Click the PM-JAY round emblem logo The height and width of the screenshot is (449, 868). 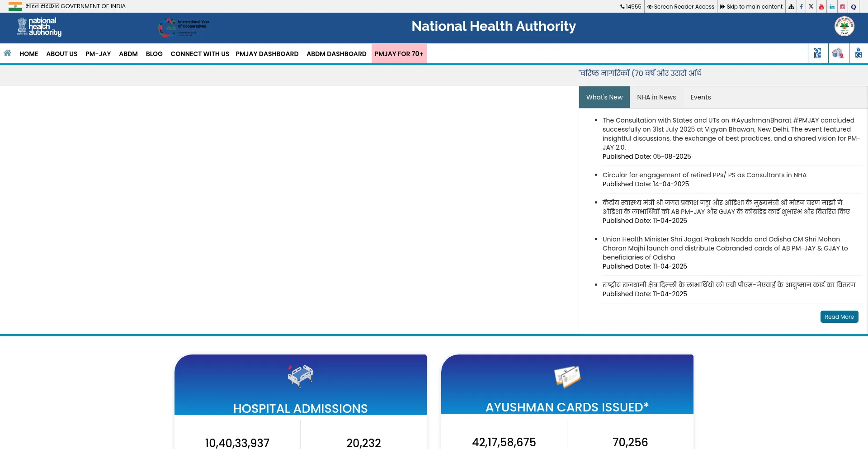click(x=844, y=26)
